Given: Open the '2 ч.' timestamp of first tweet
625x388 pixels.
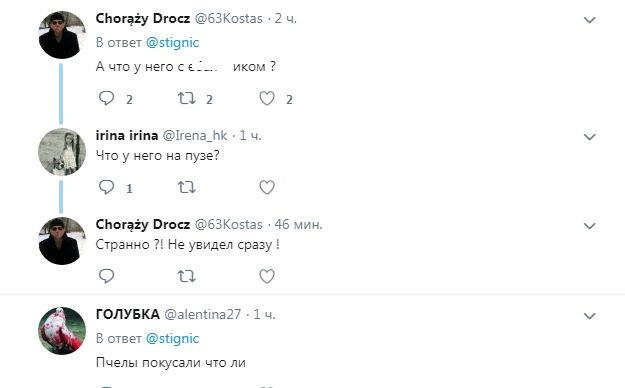Looking at the screenshot, I should [x=285, y=19].
